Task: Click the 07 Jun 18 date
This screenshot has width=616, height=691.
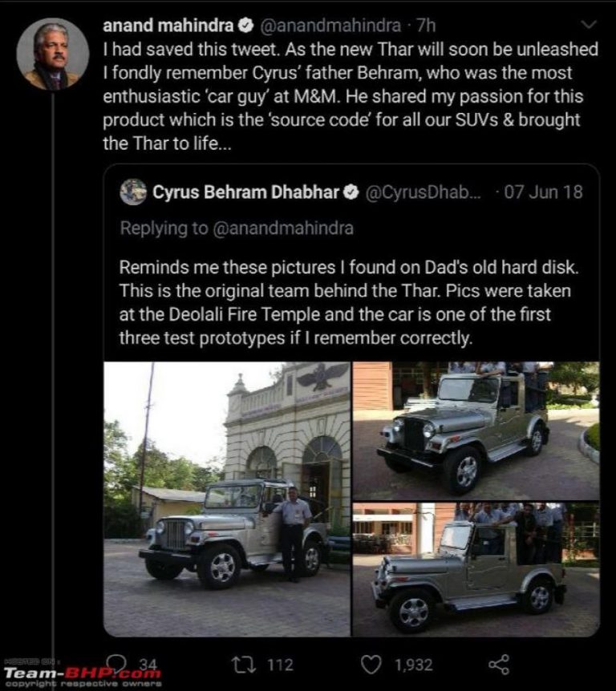Action: pos(543,192)
